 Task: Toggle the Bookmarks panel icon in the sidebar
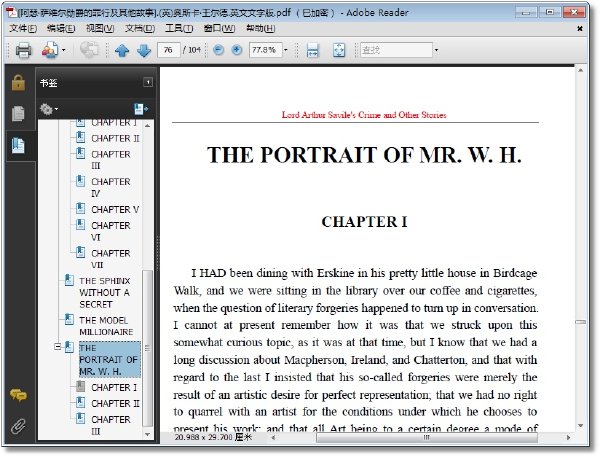pos(18,145)
